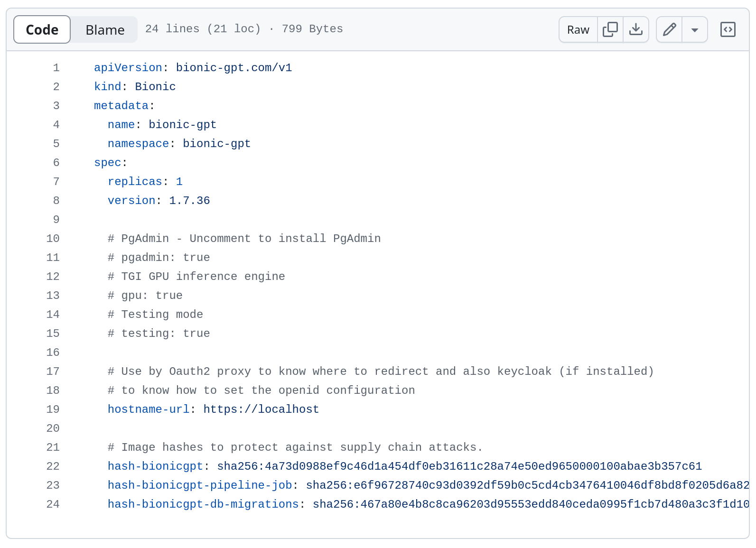The image size is (756, 548).
Task: Open the Raw file view
Action: tap(578, 29)
